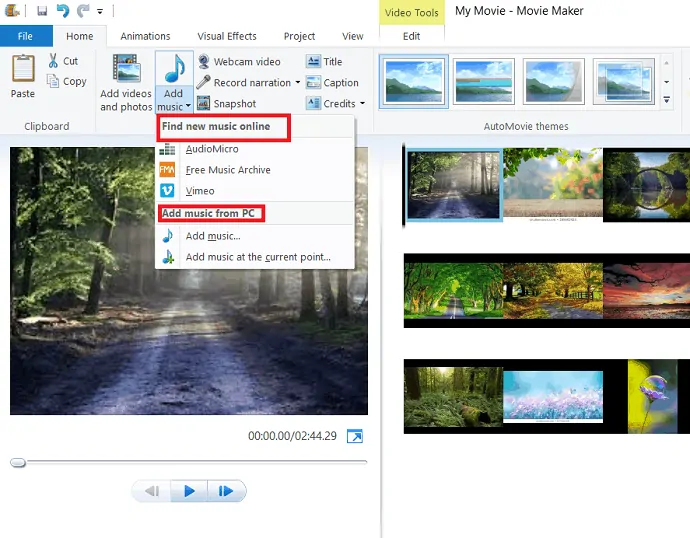Expand the Record narration dropdown arrow
The width and height of the screenshot is (690, 538).
point(298,83)
